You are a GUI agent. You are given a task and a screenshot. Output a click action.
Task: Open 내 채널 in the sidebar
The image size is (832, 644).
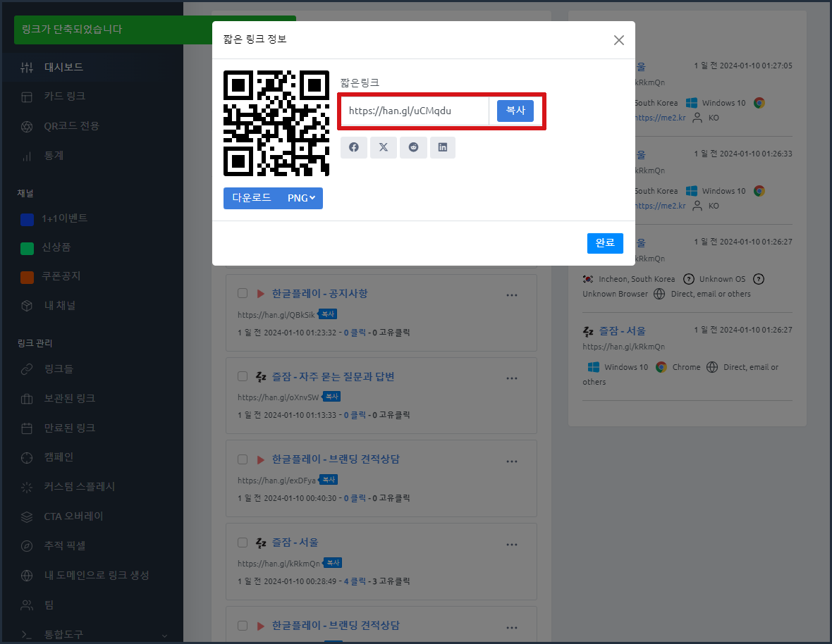tap(59, 306)
